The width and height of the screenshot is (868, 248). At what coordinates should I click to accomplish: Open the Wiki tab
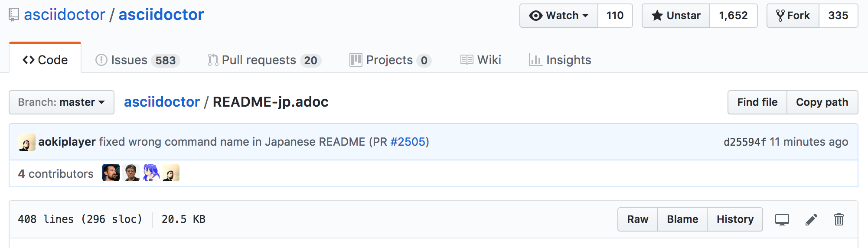point(481,60)
